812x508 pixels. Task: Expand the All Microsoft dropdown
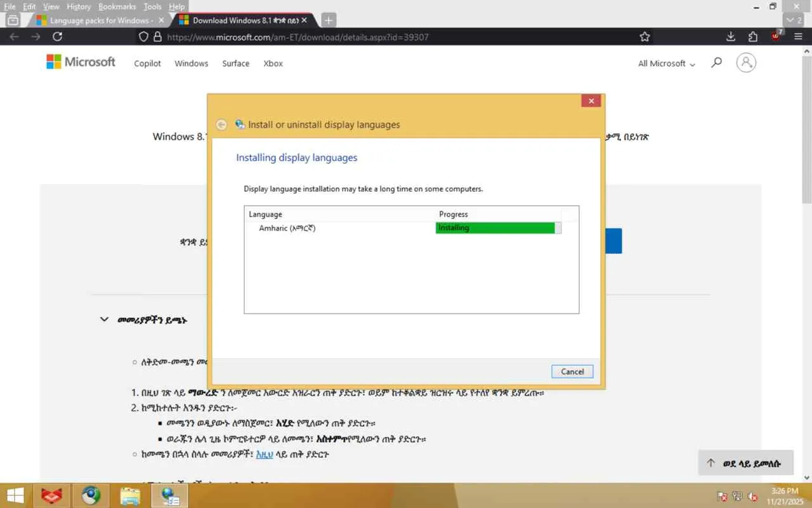667,63
